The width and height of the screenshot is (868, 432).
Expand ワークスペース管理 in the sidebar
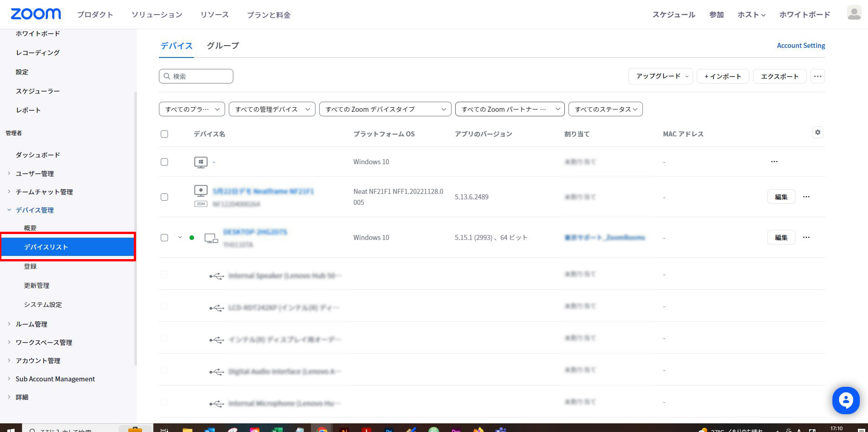(44, 343)
